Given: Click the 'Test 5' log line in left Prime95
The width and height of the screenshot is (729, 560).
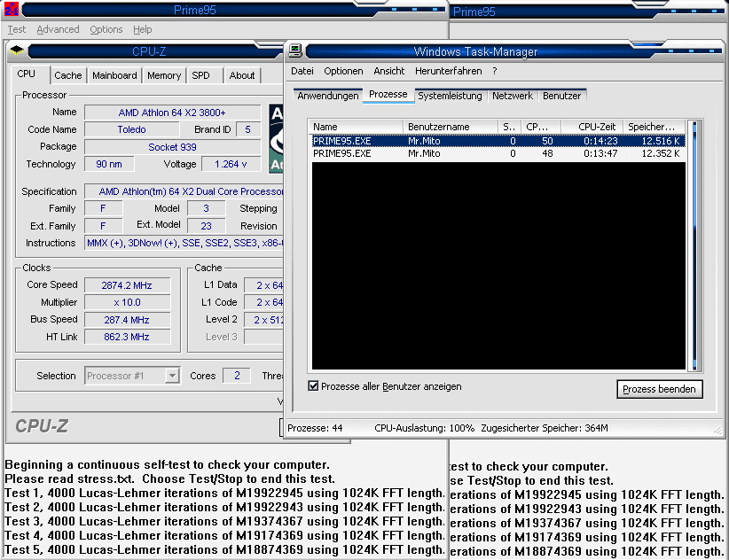Looking at the screenshot, I should [224, 549].
